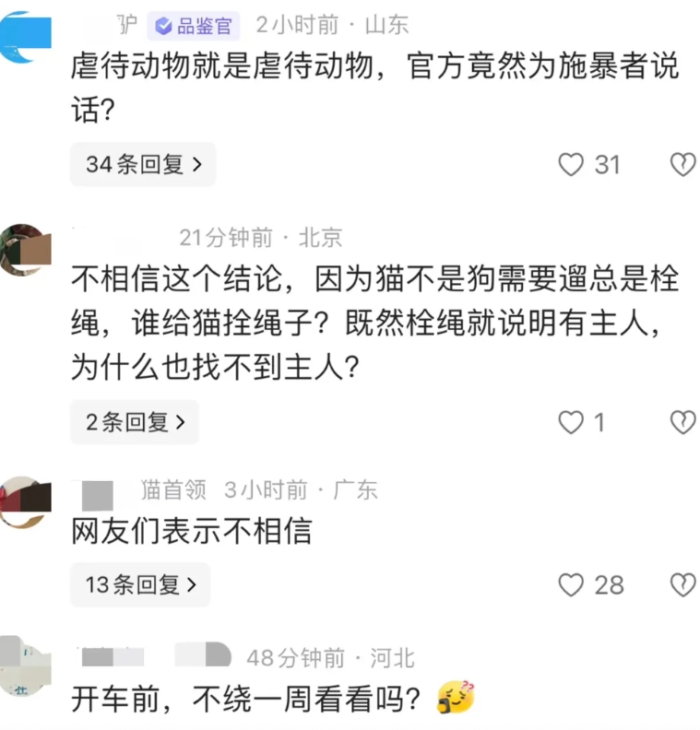The width and height of the screenshot is (700, 730).
Task: Expand the 2条回复 replies
Action: [x=135, y=422]
